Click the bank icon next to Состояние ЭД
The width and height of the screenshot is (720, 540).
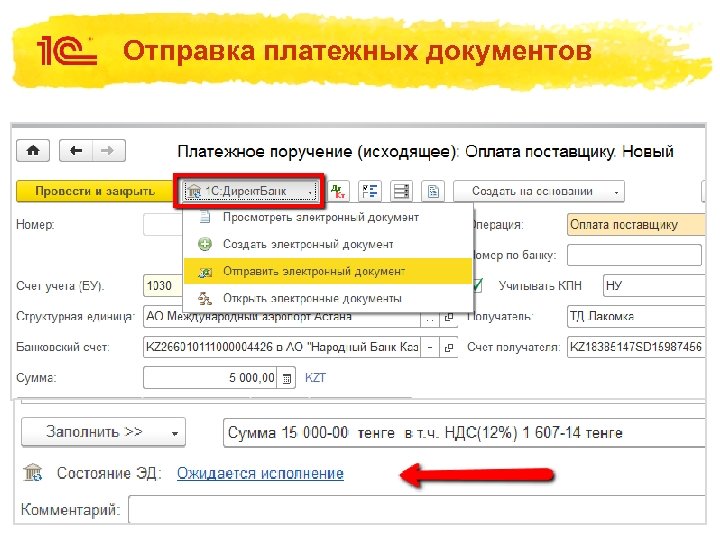(x=33, y=472)
